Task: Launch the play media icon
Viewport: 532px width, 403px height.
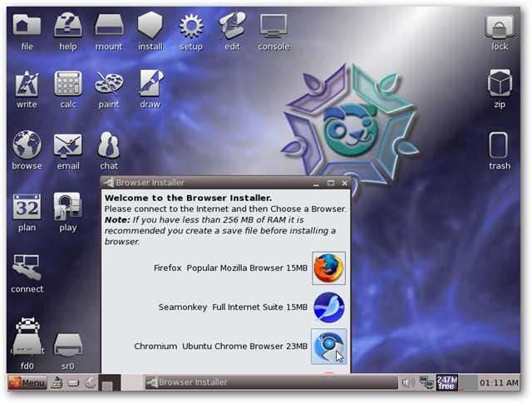Action: point(67,206)
